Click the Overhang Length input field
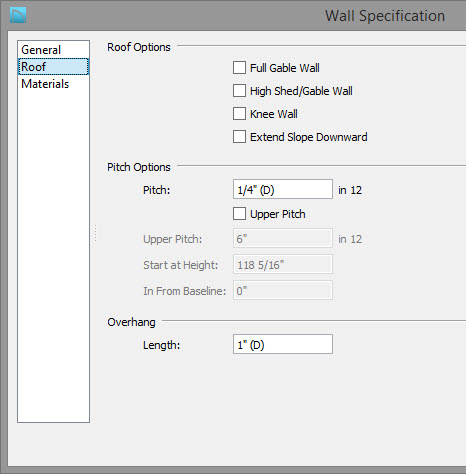466x474 pixels. (x=283, y=344)
